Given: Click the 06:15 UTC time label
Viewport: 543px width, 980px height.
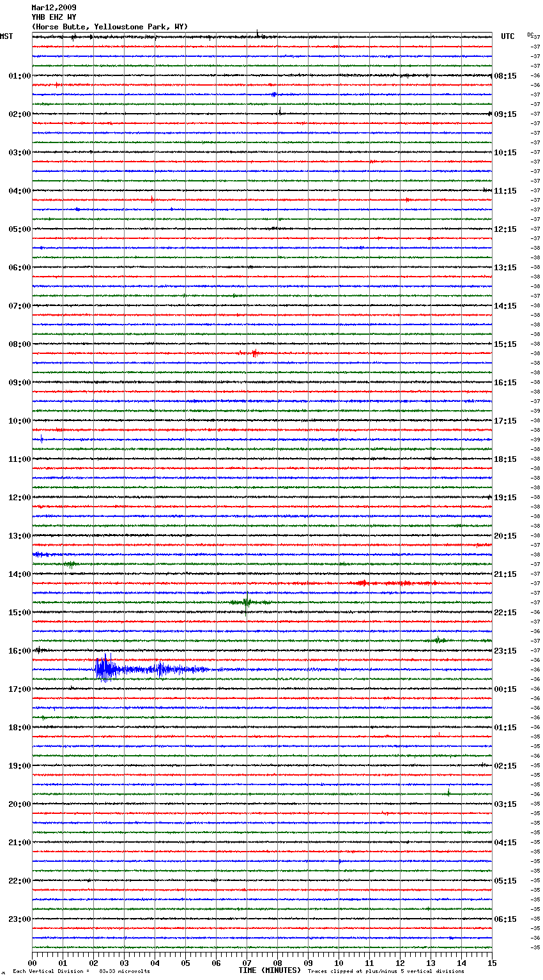Looking at the screenshot, I should tap(505, 919).
